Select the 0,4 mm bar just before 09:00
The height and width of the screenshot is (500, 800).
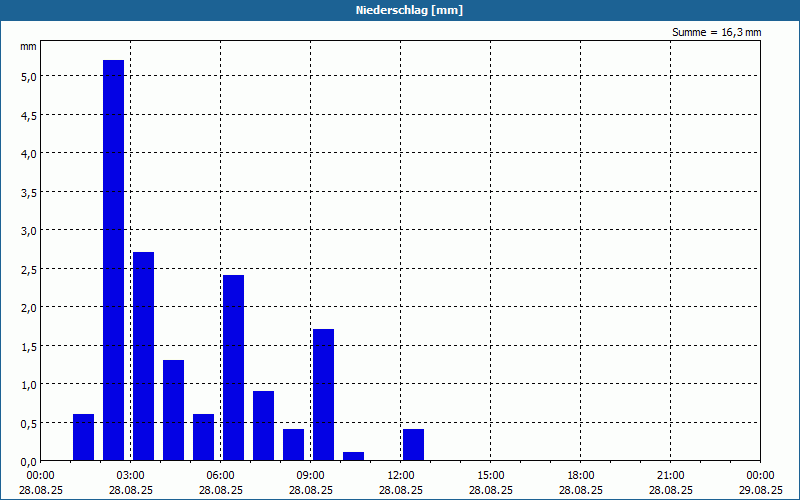[293, 445]
